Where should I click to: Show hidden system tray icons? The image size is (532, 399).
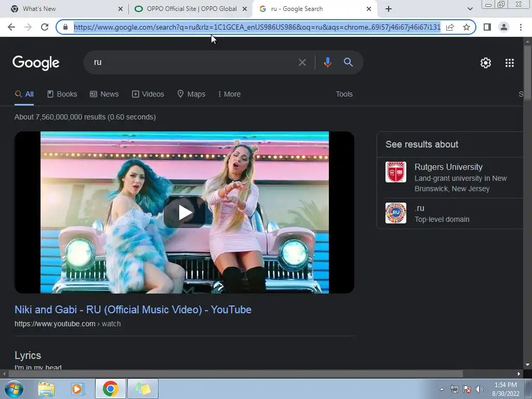pyautogui.click(x=442, y=389)
